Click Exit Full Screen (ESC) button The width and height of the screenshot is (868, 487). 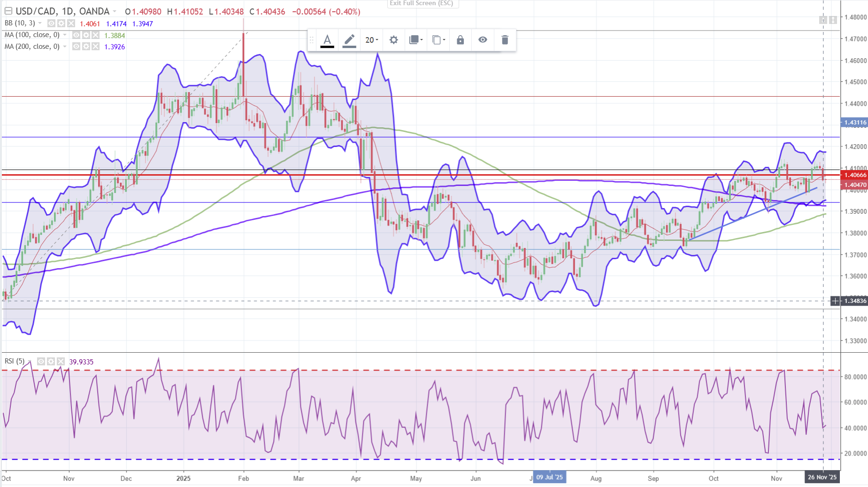[422, 3]
